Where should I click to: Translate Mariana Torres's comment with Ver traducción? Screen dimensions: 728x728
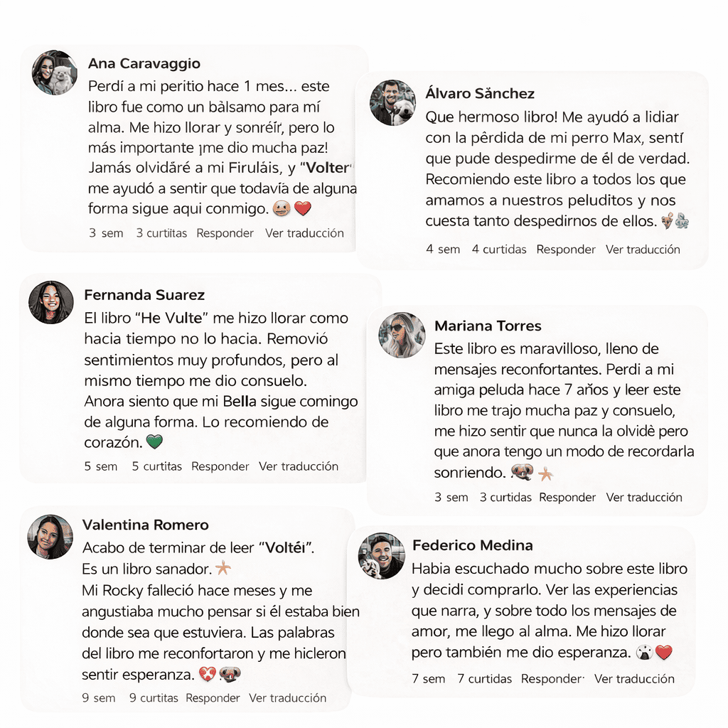(x=644, y=497)
